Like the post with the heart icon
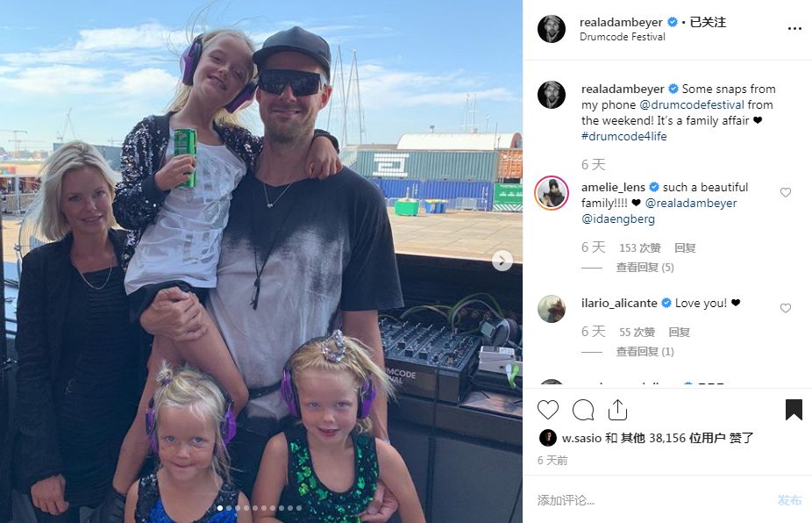The image size is (812, 523). [547, 410]
